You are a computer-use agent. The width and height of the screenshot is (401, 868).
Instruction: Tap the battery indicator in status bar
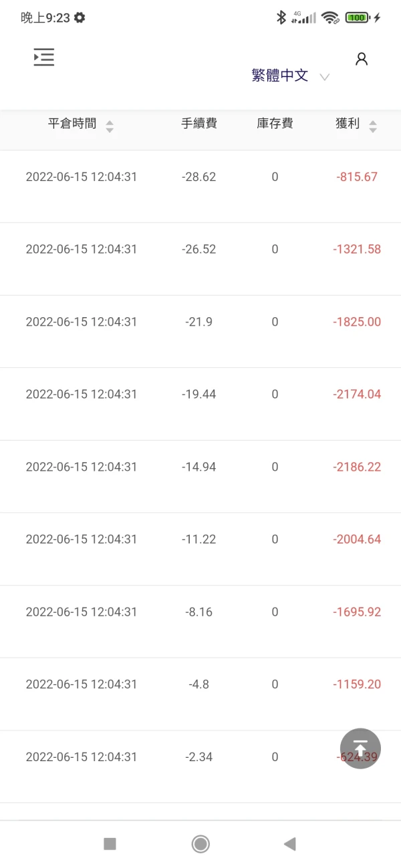pyautogui.click(x=358, y=18)
